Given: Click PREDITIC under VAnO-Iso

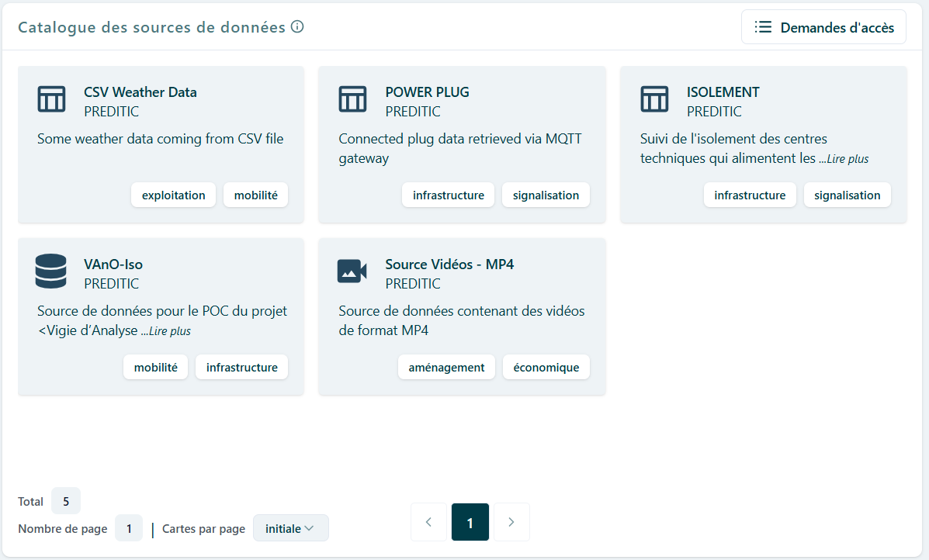Looking at the screenshot, I should click(112, 284).
